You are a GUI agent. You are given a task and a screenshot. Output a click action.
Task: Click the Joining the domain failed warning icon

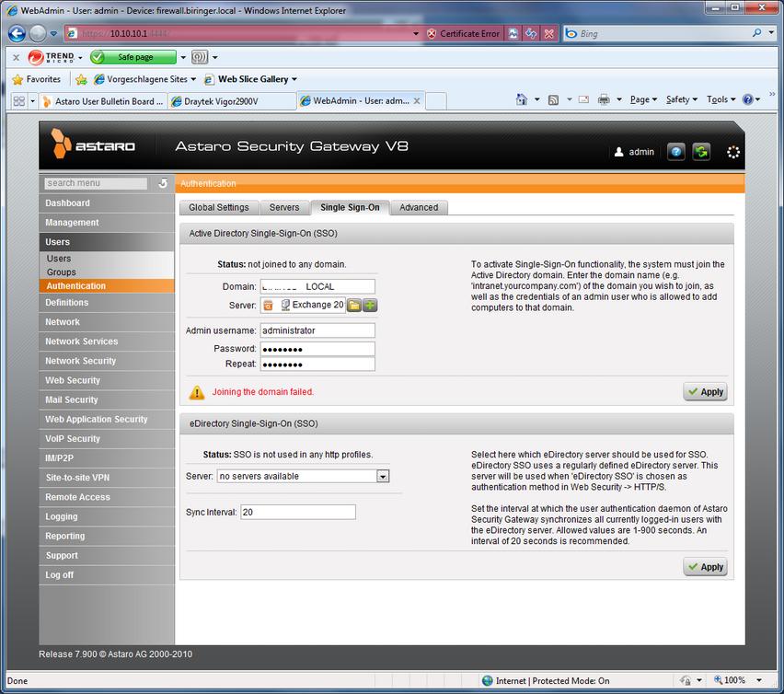pos(197,392)
